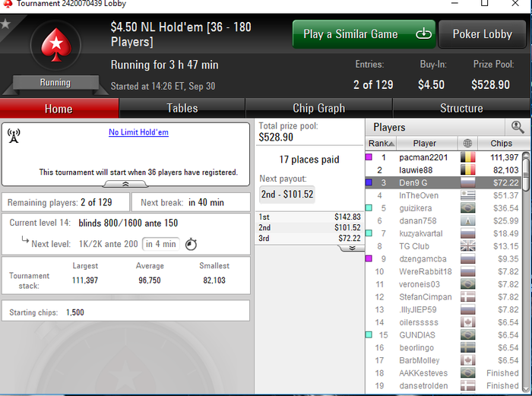The height and width of the screenshot is (396, 532).
Task: Click the PokerStars red spade logo
Action: coord(56,45)
